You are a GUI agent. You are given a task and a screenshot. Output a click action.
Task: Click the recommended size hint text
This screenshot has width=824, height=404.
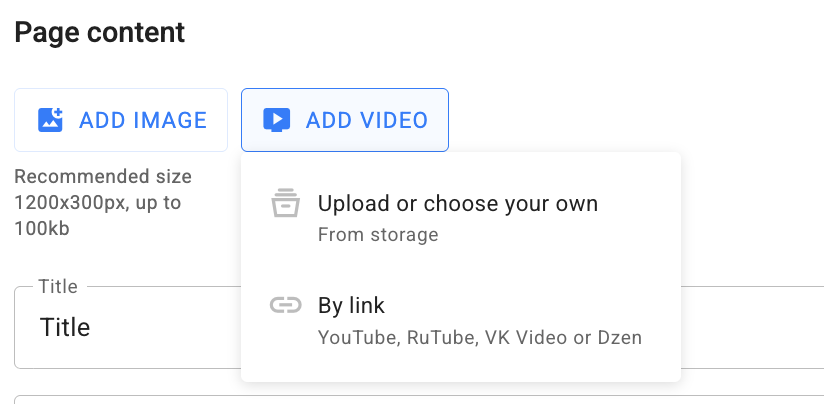[102, 203]
